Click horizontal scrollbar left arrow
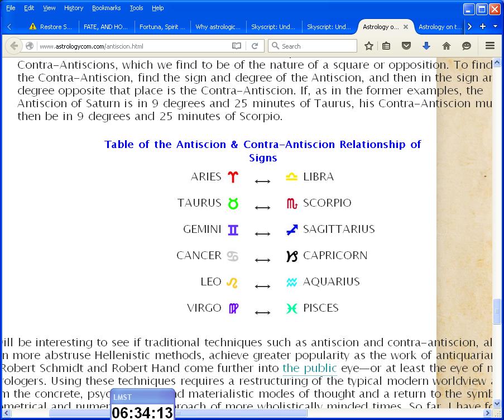Image resolution: width=504 pixels, height=420 pixels. 7,413
